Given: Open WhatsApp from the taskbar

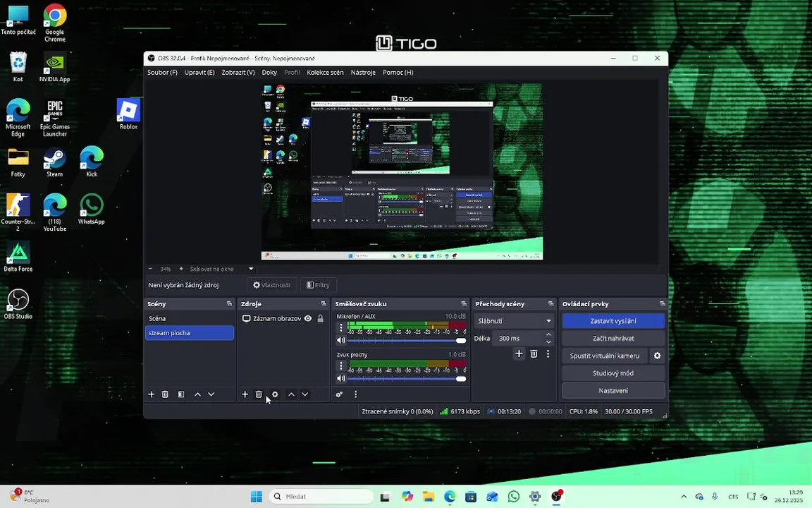Looking at the screenshot, I should pos(514,497).
